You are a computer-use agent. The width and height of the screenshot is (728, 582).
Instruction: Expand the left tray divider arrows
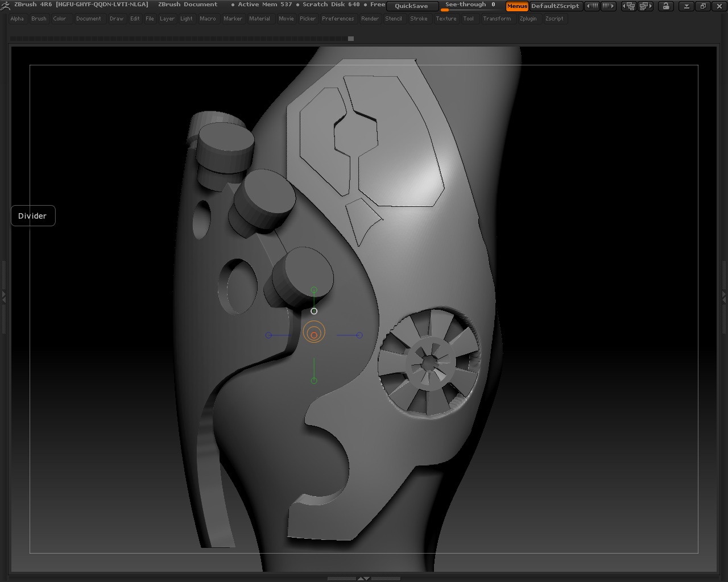3,296
